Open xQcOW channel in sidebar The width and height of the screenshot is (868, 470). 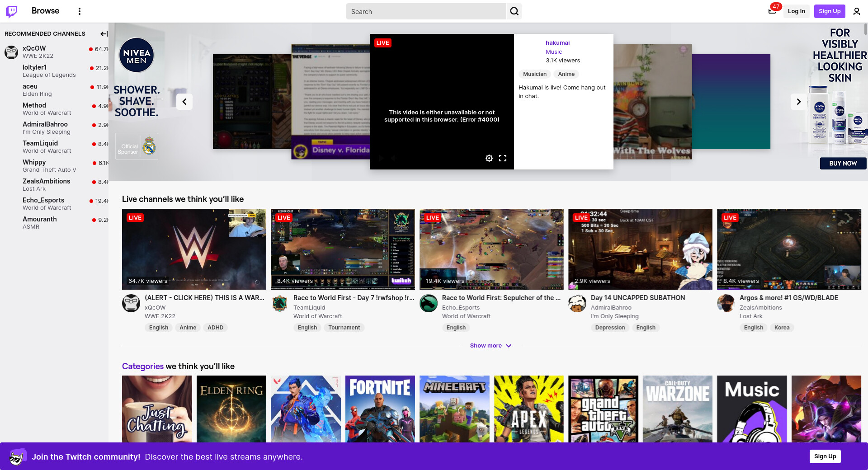(34, 48)
